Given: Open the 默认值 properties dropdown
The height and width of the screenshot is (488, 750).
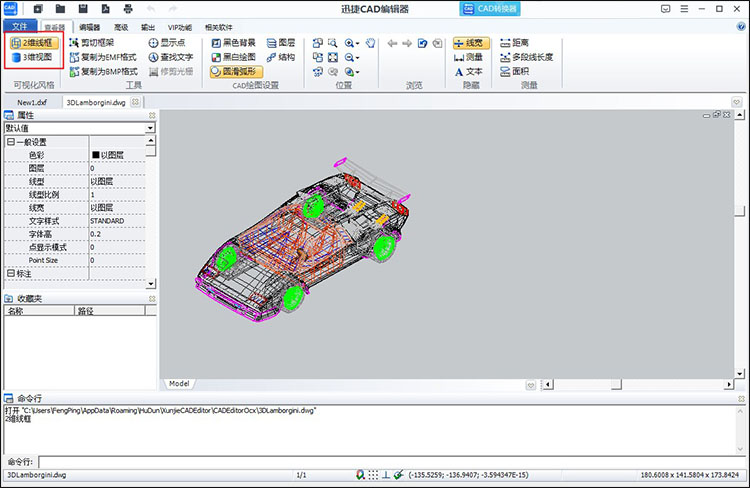Looking at the screenshot, I should click(150, 128).
